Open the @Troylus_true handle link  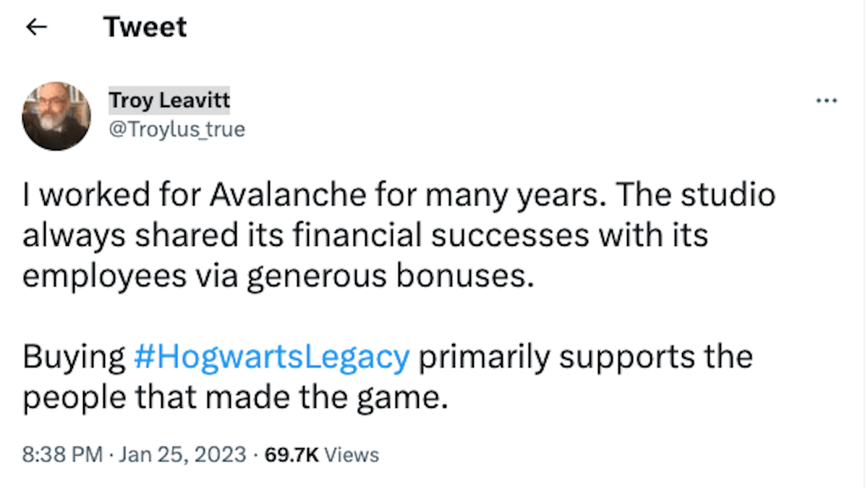point(176,129)
